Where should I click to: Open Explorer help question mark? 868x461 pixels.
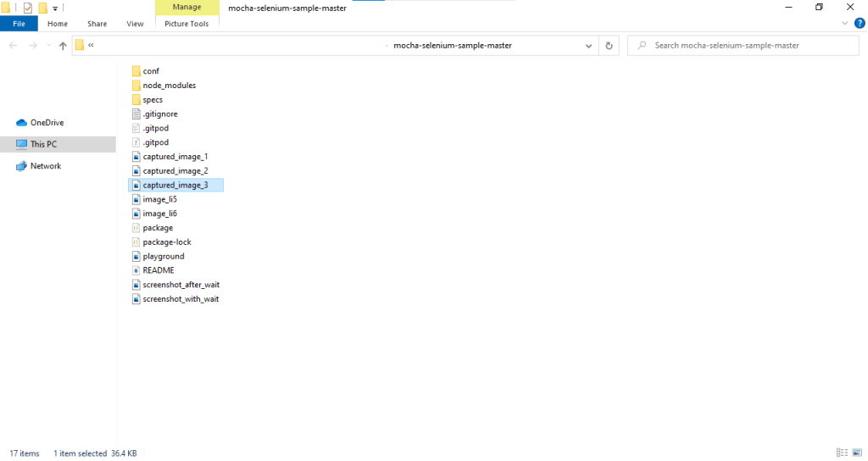(x=860, y=23)
